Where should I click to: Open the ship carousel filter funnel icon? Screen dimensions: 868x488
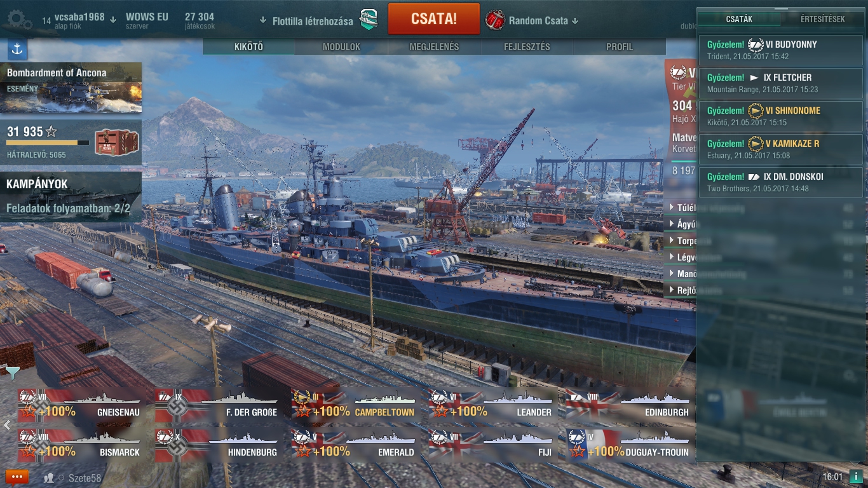click(x=12, y=373)
